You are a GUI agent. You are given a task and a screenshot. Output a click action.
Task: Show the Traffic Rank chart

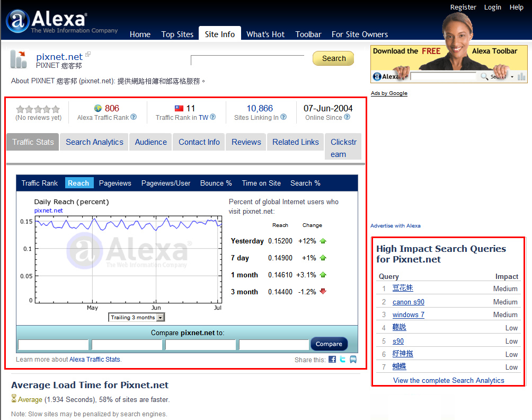(x=40, y=183)
